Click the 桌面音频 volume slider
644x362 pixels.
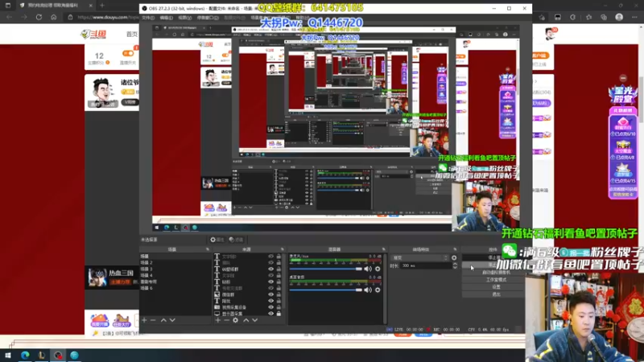[326, 290]
